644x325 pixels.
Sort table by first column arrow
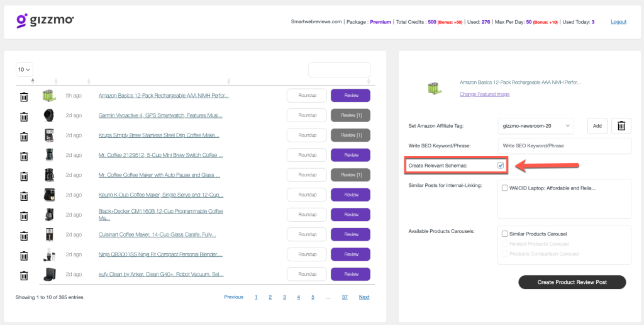[x=33, y=81]
